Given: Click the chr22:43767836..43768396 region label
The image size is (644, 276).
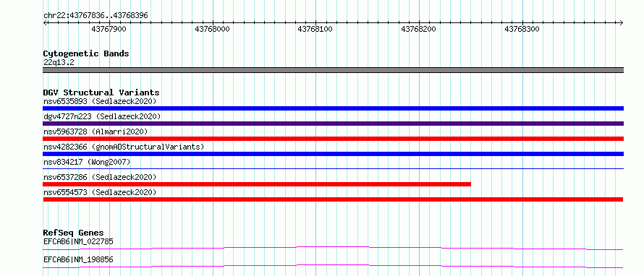Looking at the screenshot, I should [x=96, y=15].
